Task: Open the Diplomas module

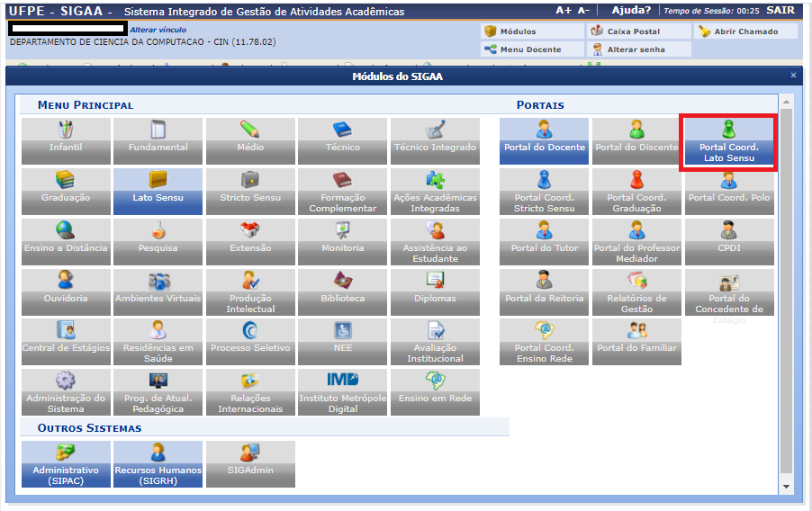Action: click(435, 291)
